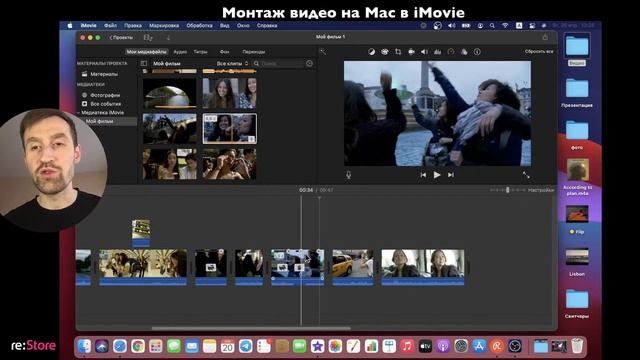The height and width of the screenshot is (360, 640).
Task: Open the Speed speedometer tool
Action: [x=451, y=52]
